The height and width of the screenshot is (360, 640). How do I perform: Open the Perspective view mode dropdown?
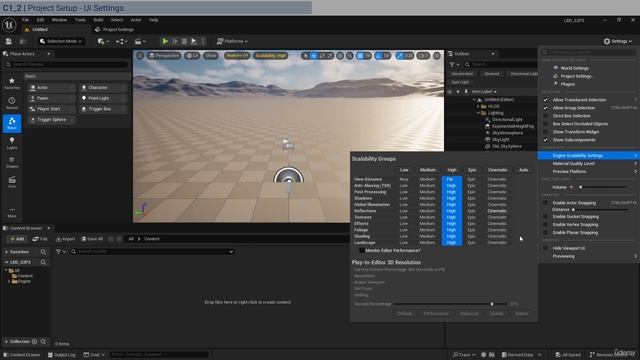point(164,56)
